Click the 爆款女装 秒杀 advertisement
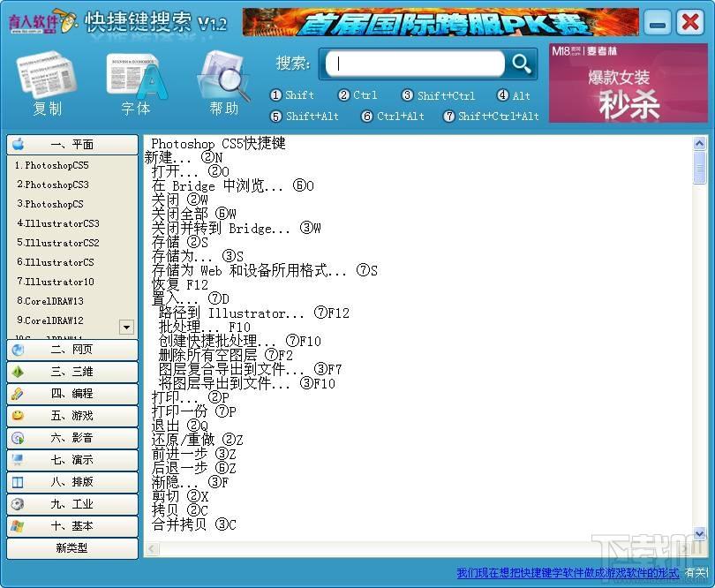The width and height of the screenshot is (715, 588). coord(628,83)
